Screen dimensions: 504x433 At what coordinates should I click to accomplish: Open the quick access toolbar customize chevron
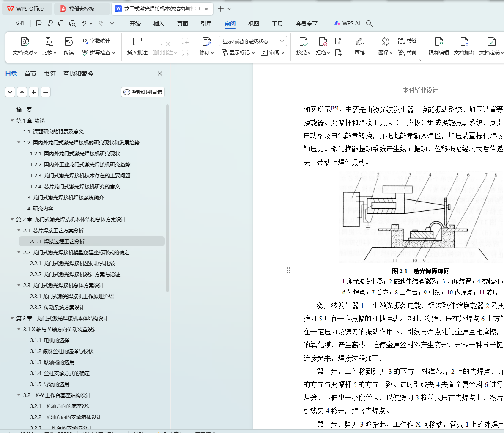112,23
